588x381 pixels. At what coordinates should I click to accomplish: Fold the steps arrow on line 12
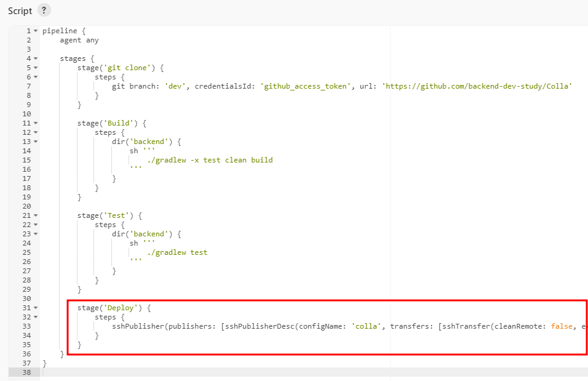[x=36, y=132]
